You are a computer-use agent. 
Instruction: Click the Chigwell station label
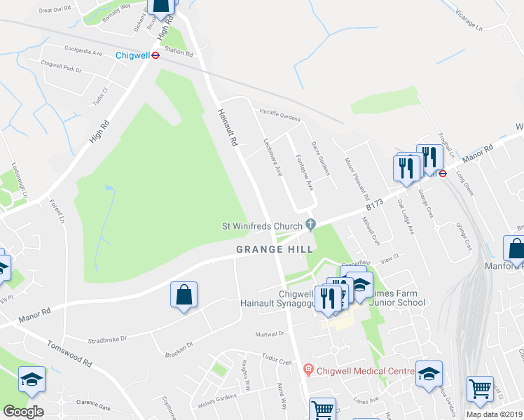tap(132, 55)
